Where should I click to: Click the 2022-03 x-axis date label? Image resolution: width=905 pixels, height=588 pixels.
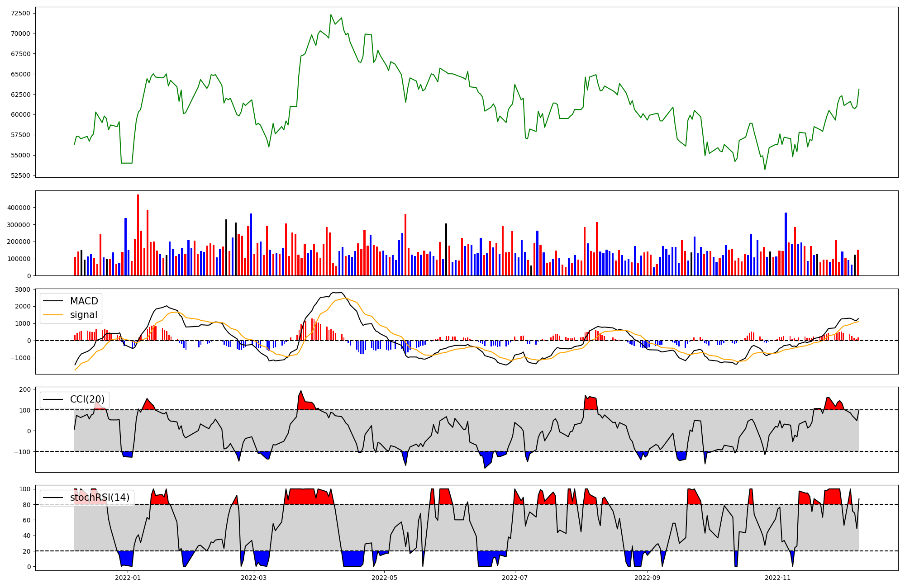pos(254,578)
